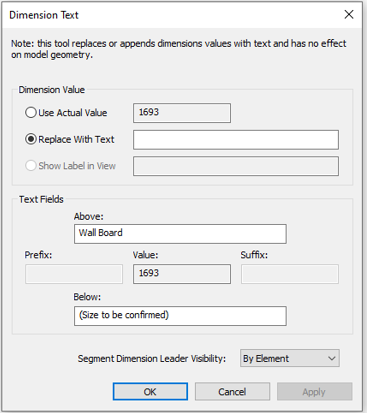Dismiss the dialog using the Cancel button
The height and width of the screenshot is (413, 367).
click(232, 392)
